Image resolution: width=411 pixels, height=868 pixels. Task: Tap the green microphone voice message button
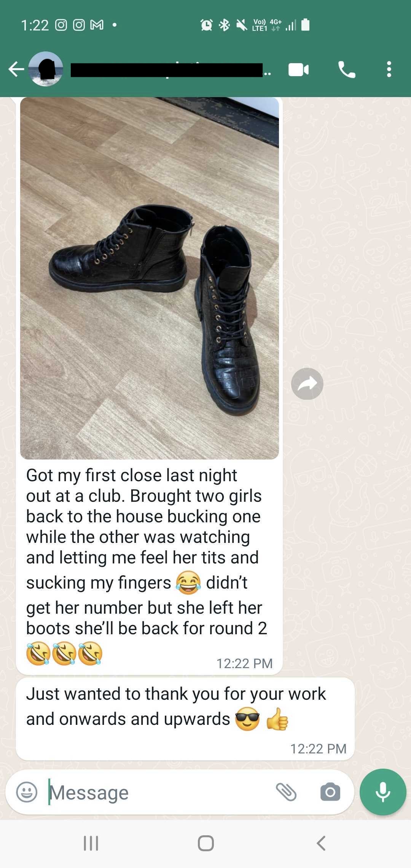pos(383,792)
